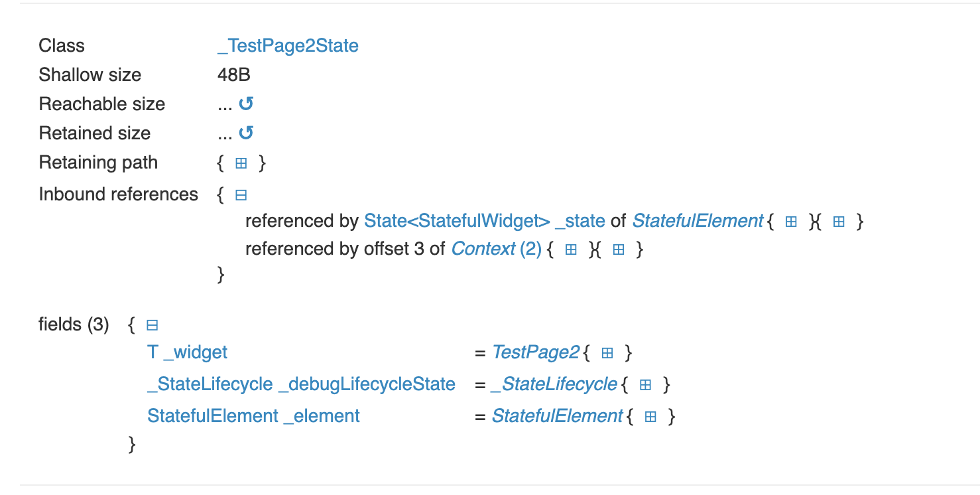The width and height of the screenshot is (980, 495).
Task: Open the _TestPage2State class link
Action: coord(288,45)
